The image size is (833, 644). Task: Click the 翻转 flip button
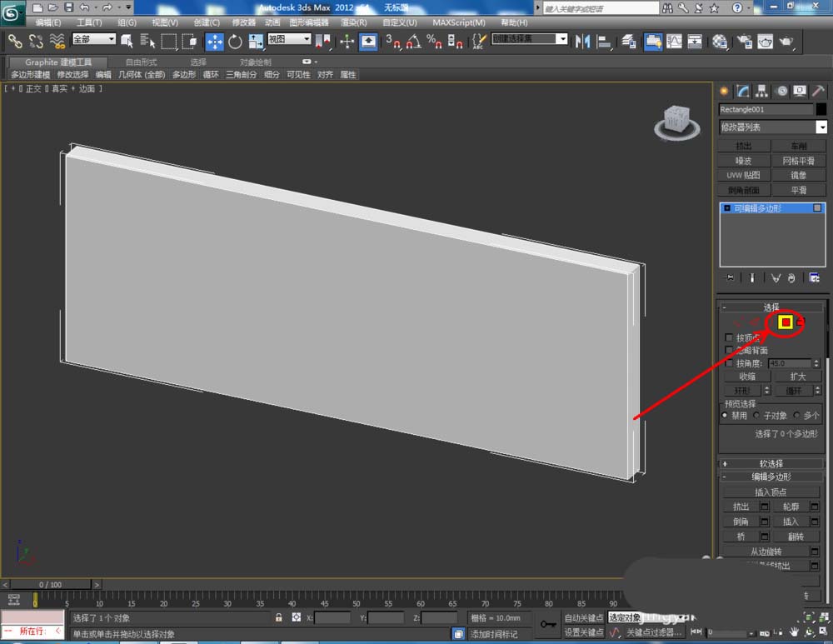[x=796, y=537]
